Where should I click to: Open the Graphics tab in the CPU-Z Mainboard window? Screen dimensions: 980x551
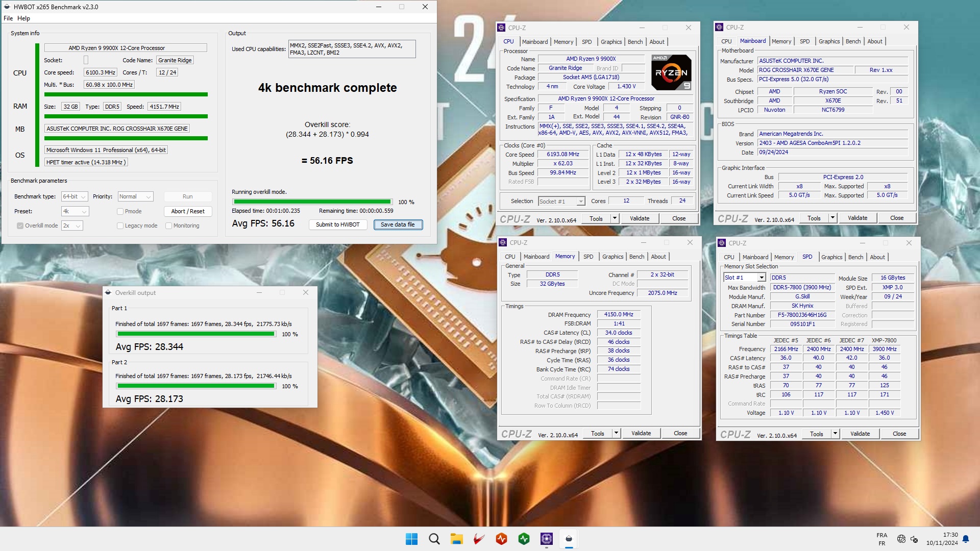[x=829, y=41]
